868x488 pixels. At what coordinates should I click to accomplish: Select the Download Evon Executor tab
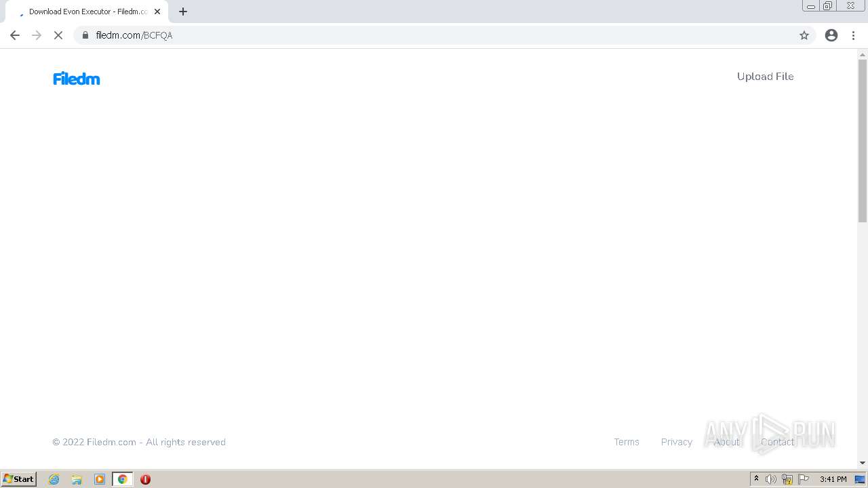[x=87, y=12]
